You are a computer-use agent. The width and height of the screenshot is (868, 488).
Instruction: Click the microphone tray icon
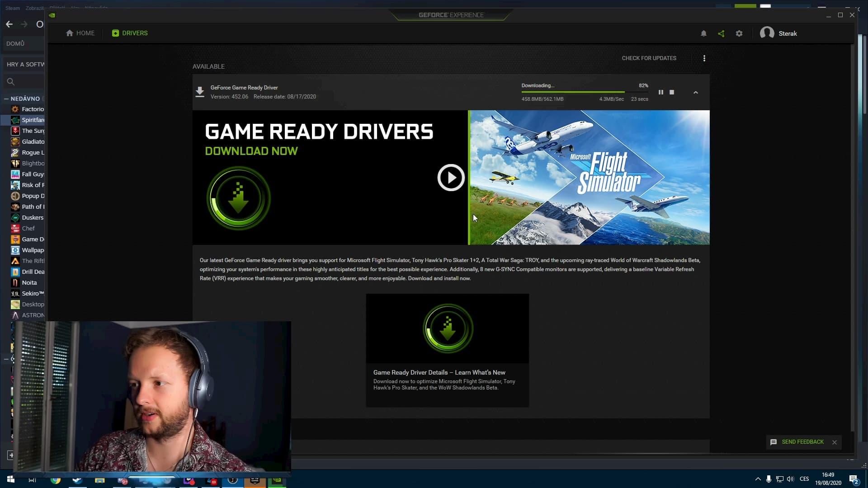tap(769, 479)
